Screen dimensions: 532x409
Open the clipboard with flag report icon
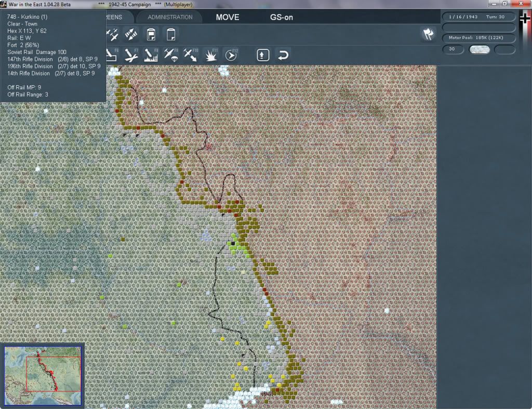click(x=151, y=35)
